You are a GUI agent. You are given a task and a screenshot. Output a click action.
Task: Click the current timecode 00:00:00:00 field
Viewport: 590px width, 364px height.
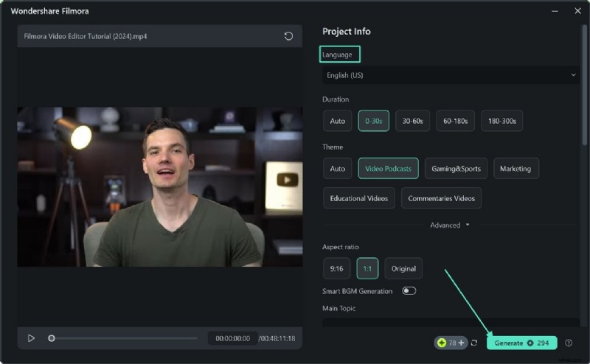click(x=232, y=338)
